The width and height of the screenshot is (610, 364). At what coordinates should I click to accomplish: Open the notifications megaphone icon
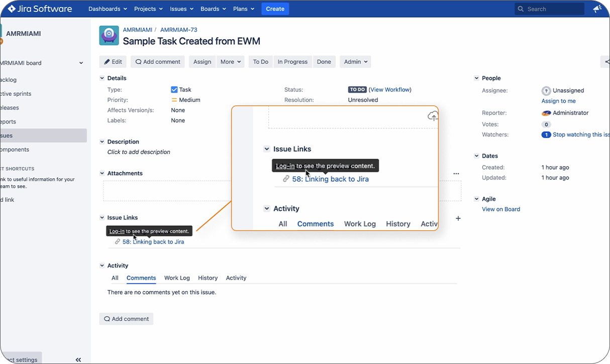tap(597, 9)
